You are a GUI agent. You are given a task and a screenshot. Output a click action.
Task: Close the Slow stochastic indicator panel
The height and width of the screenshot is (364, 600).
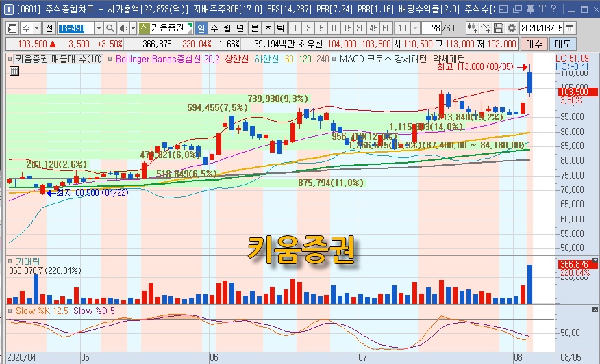(x=595, y=310)
